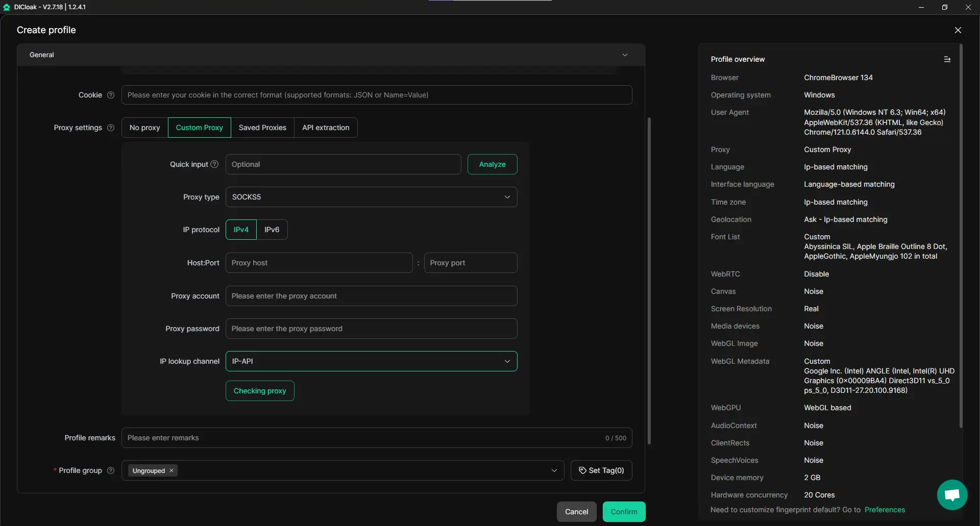Click the Quick input help icon

(x=214, y=164)
